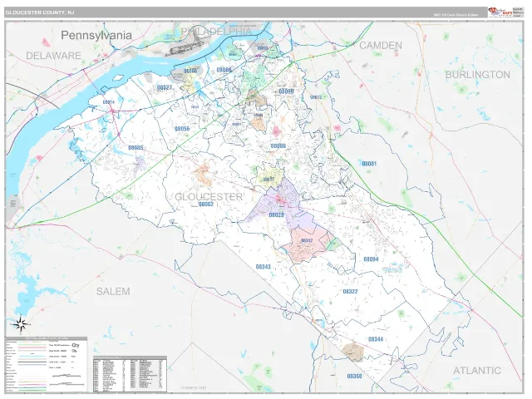Screen dimensions: 532x399
Task: Click the "GLOUCESTER COUNTY, NJ" title text
Action: pos(40,12)
